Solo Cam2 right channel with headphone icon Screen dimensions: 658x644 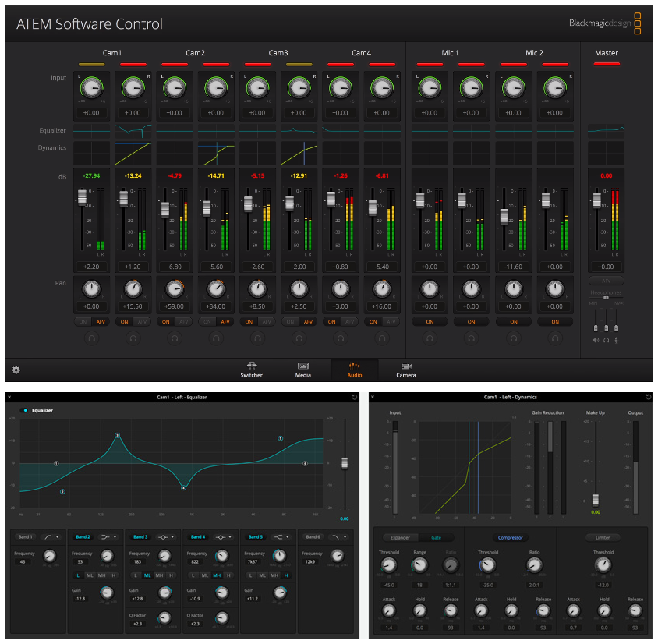point(216,338)
